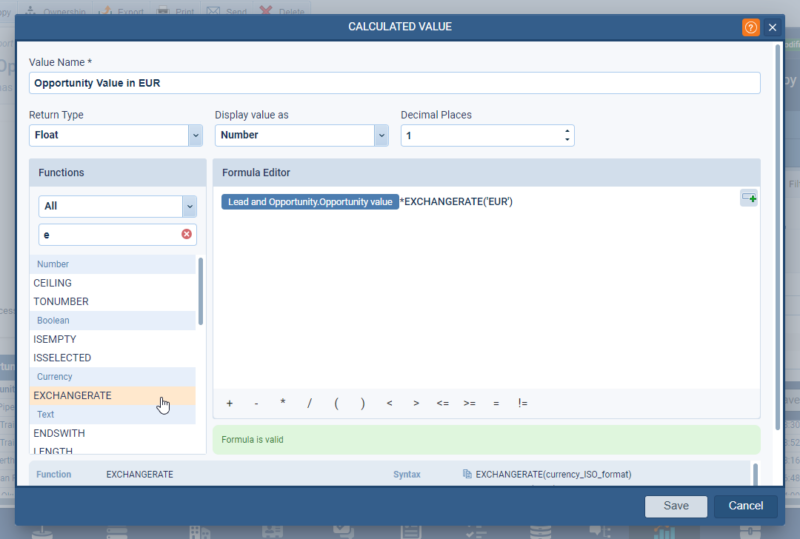Click the Text category header
Image resolution: width=800 pixels, height=539 pixels.
[112, 414]
